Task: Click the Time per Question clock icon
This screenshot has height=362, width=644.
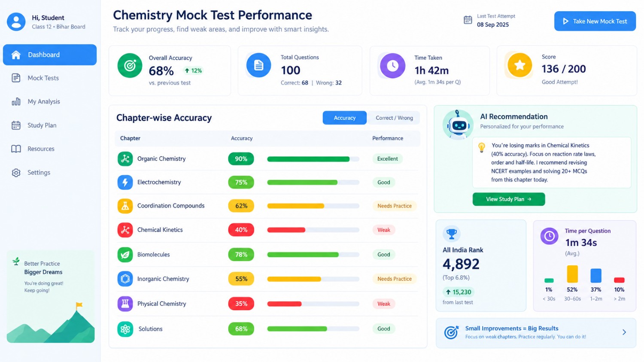Action: pyautogui.click(x=549, y=236)
